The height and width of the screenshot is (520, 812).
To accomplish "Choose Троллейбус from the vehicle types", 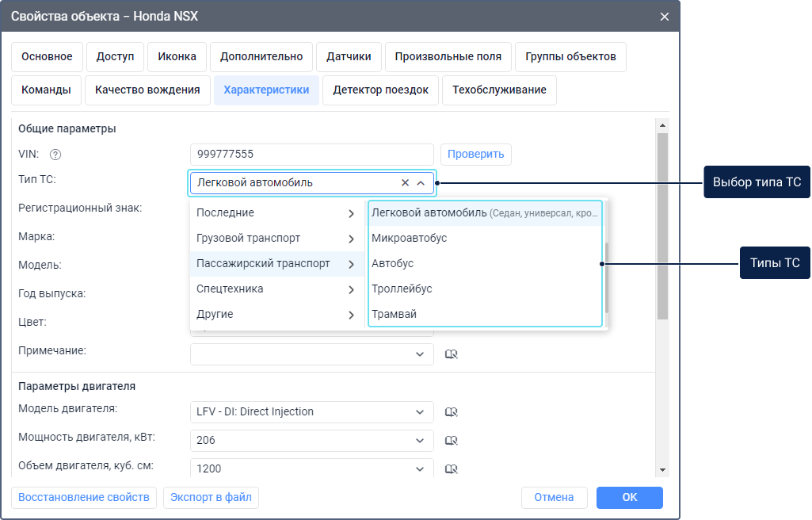I will 402,289.
